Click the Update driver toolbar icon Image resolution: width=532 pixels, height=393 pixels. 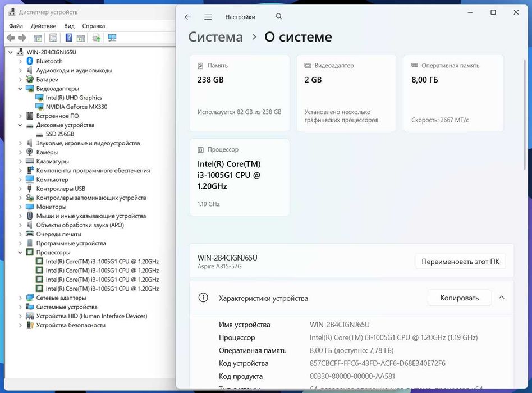click(x=97, y=38)
